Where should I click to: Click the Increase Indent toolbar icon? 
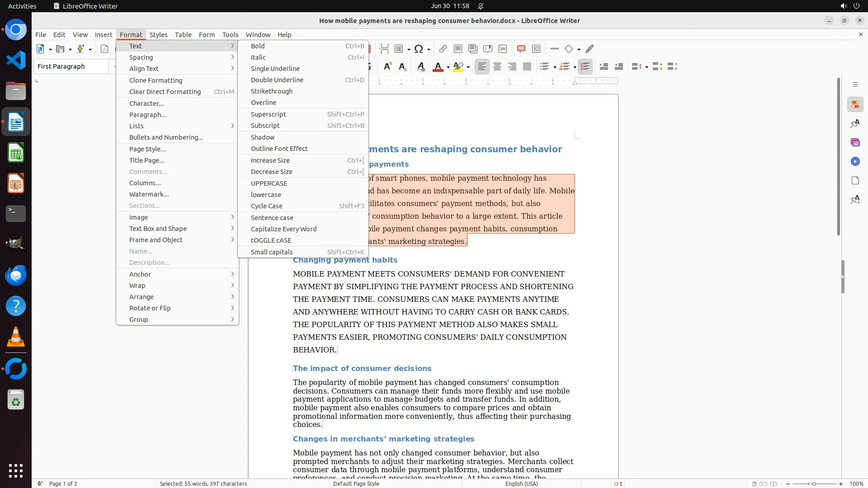click(604, 67)
